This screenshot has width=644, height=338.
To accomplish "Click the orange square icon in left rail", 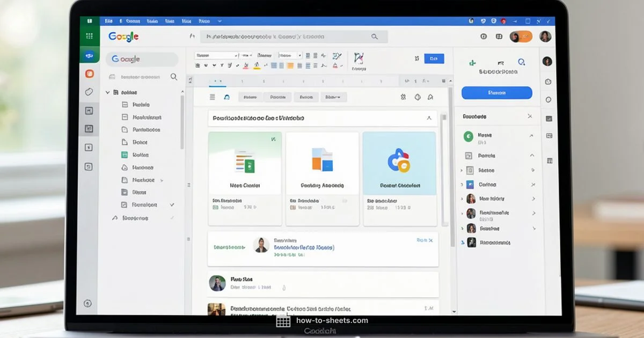I will point(89,74).
